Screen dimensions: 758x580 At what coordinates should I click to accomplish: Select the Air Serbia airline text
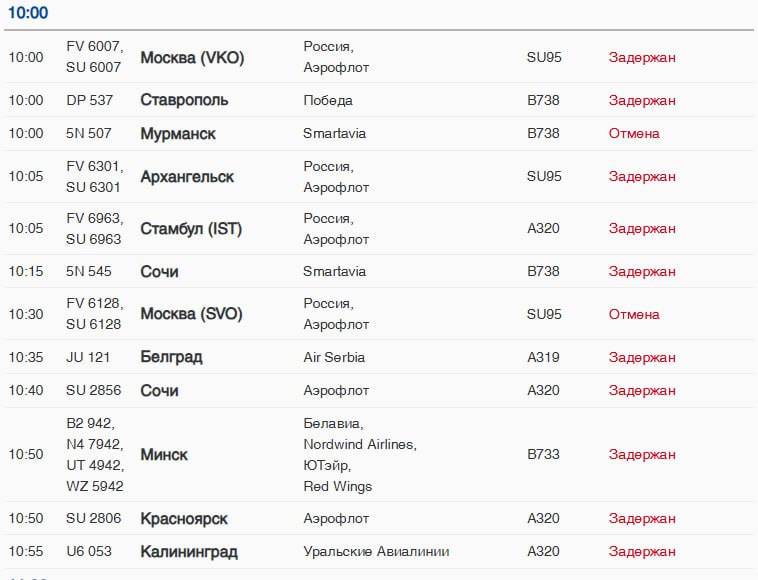coord(334,357)
